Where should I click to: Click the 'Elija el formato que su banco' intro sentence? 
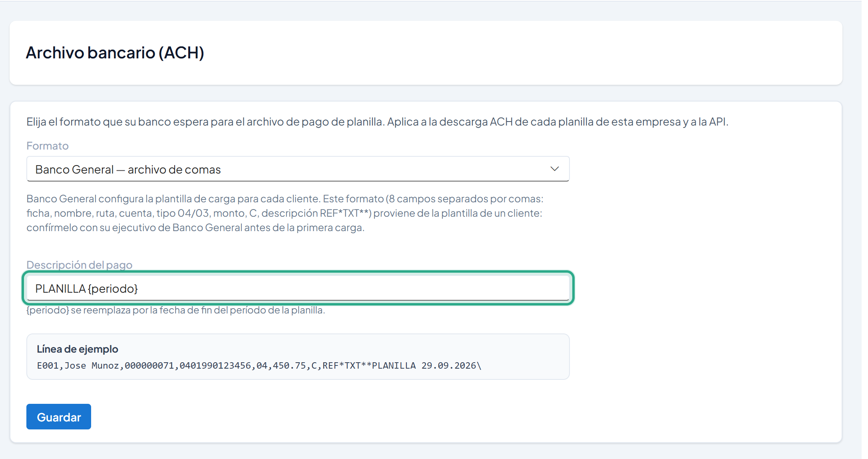point(377,122)
